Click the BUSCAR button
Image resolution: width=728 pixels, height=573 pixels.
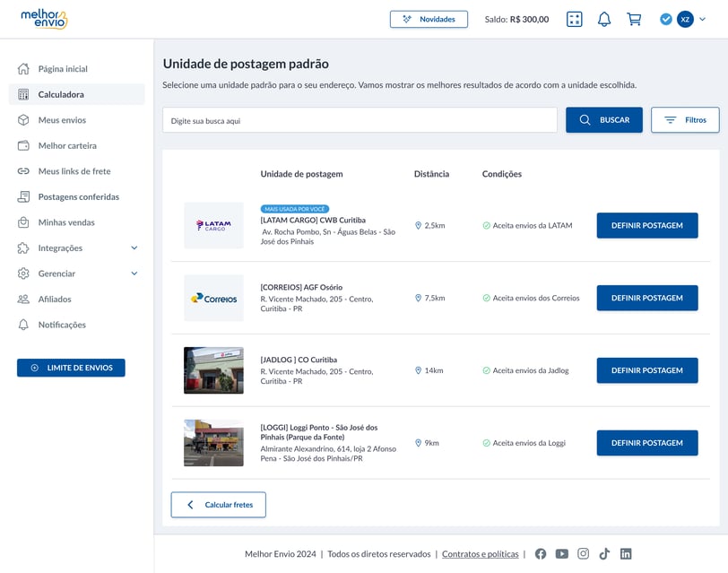604,120
